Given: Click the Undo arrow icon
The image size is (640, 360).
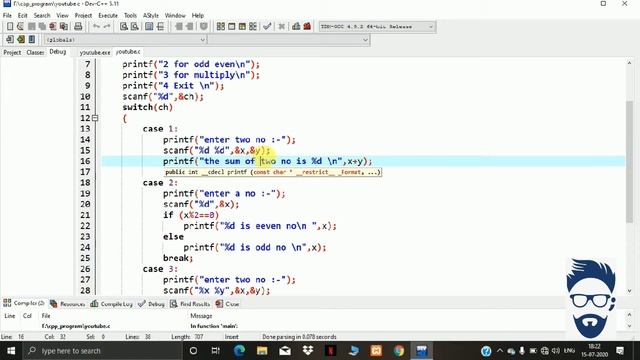Looking at the screenshot, I should coord(96,27).
